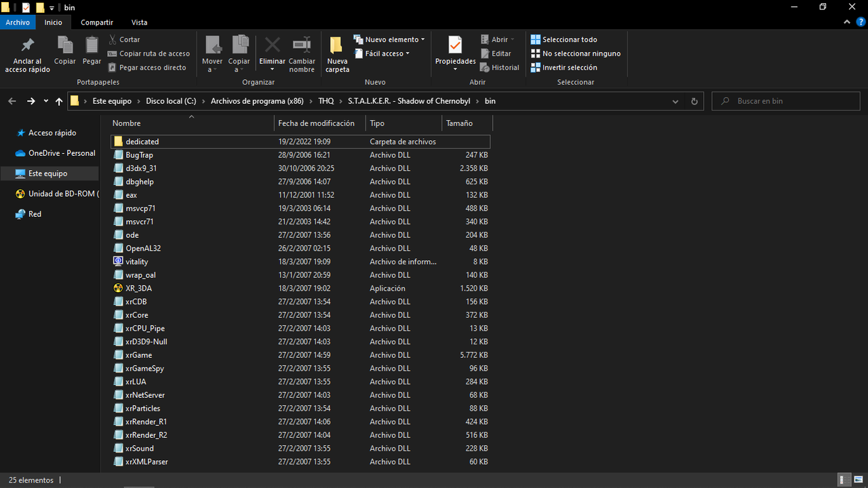This screenshot has width=868, height=488.
Task: Refresh the bin folder view
Action: click(694, 101)
